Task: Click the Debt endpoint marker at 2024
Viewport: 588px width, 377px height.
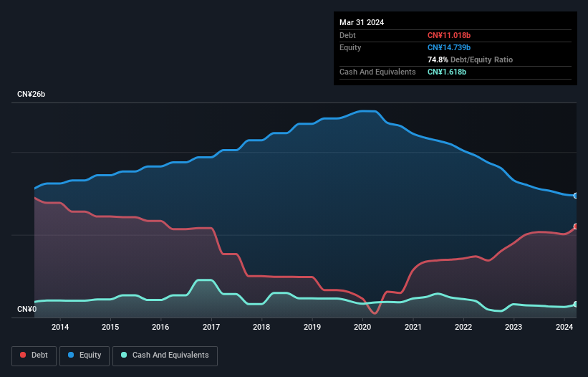Action: pos(576,226)
